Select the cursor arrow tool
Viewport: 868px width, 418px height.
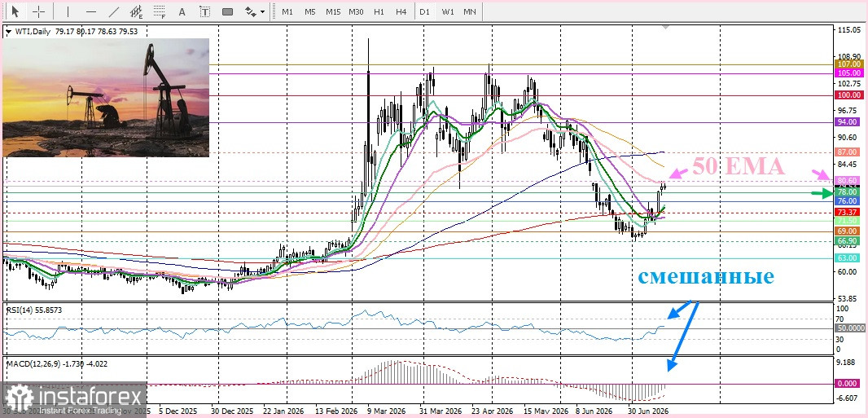point(15,11)
